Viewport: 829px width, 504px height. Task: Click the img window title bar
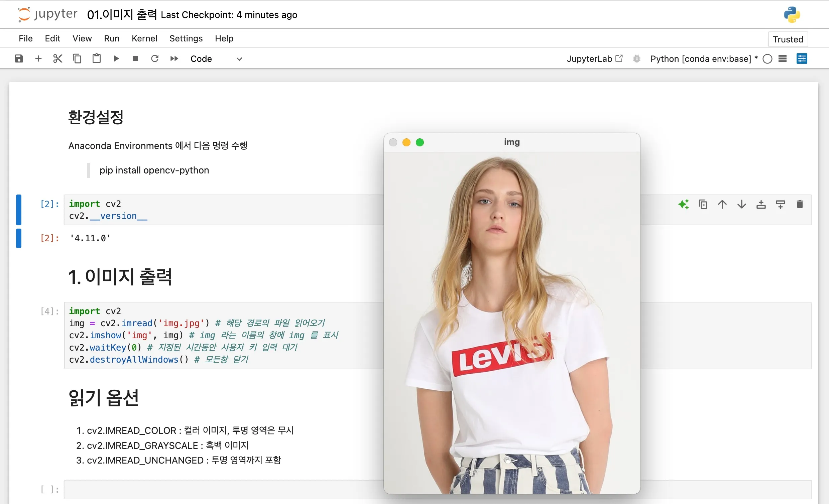[512, 142]
